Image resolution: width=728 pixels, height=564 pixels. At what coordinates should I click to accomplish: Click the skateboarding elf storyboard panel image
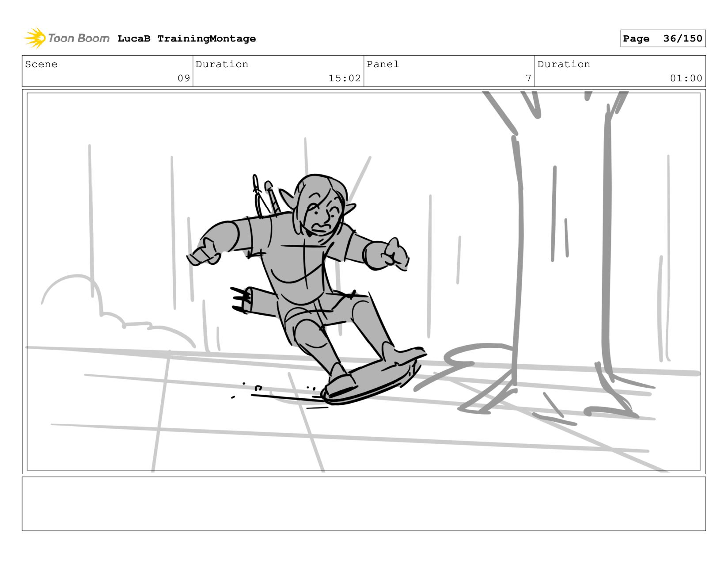(364, 282)
